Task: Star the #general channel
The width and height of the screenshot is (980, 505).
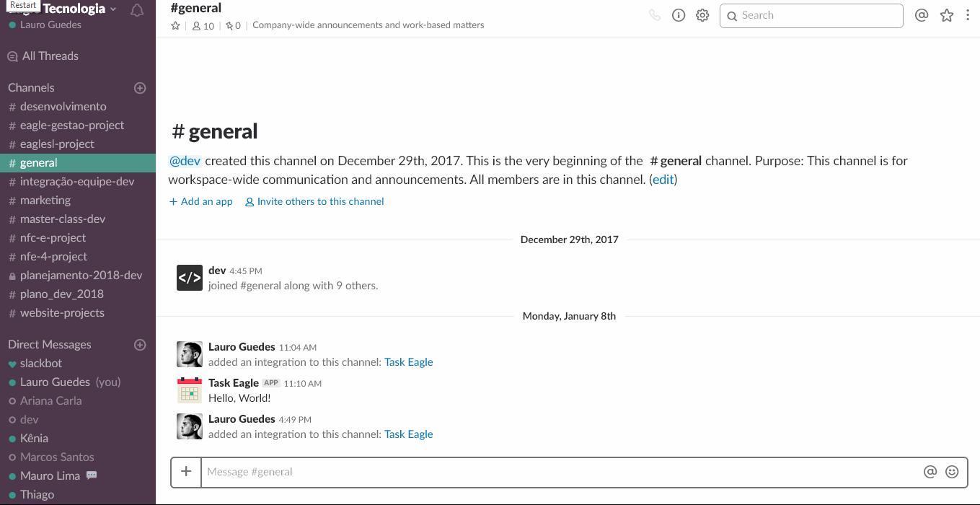Action: (175, 25)
